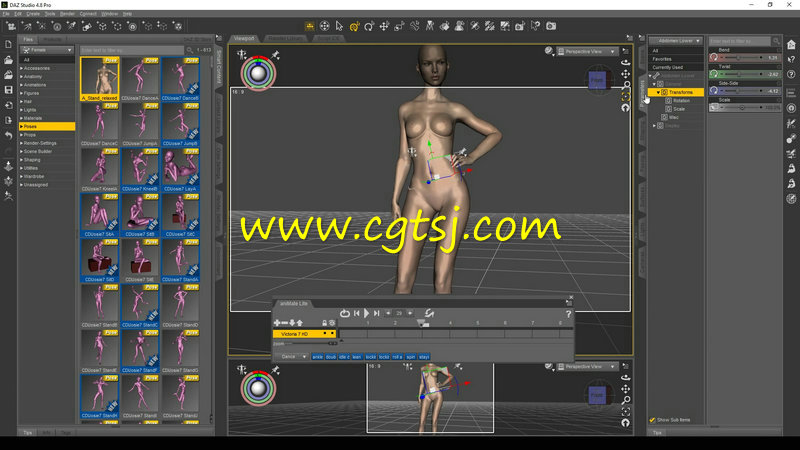Click the aniMate loop playback icon
The width and height of the screenshot is (800, 450).
[x=345, y=313]
